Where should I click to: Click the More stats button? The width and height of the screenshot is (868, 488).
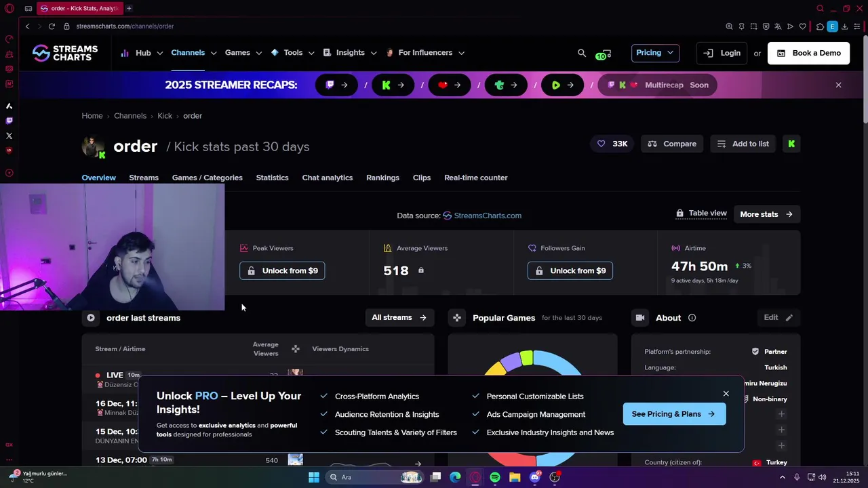pos(766,214)
